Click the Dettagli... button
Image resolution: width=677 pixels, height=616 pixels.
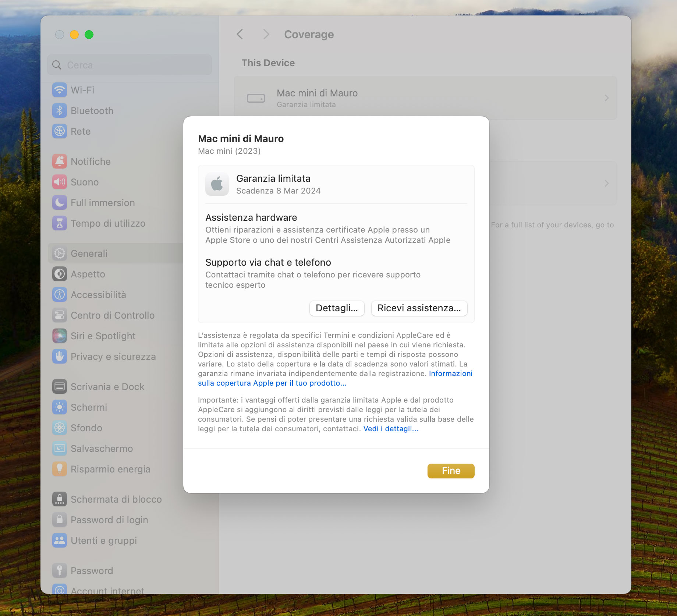[x=337, y=308]
